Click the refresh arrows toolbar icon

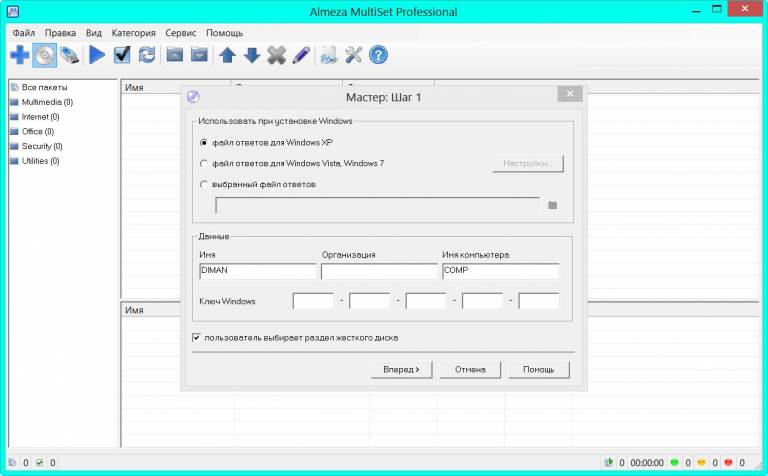pos(146,55)
